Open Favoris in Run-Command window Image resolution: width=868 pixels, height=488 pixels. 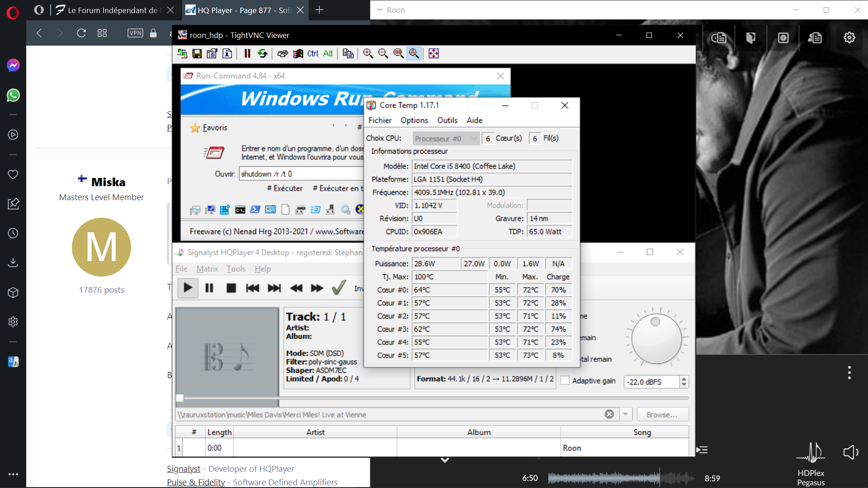point(209,128)
